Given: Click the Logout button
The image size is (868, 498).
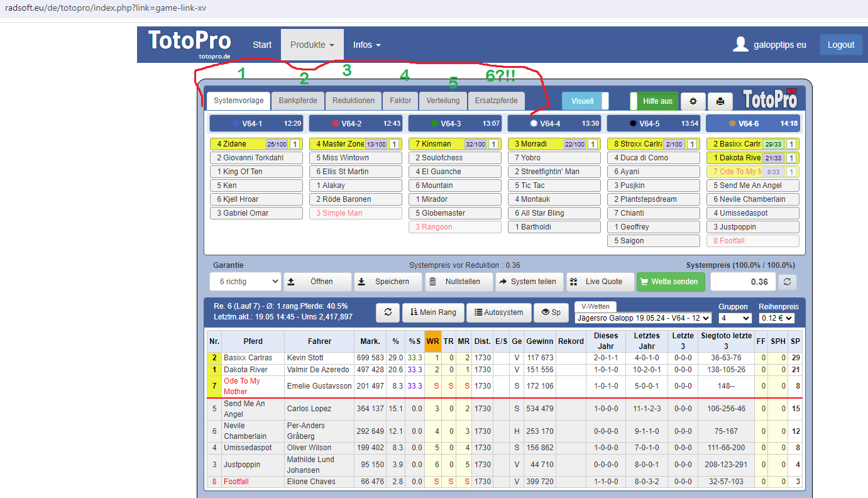Looking at the screenshot, I should coord(841,45).
